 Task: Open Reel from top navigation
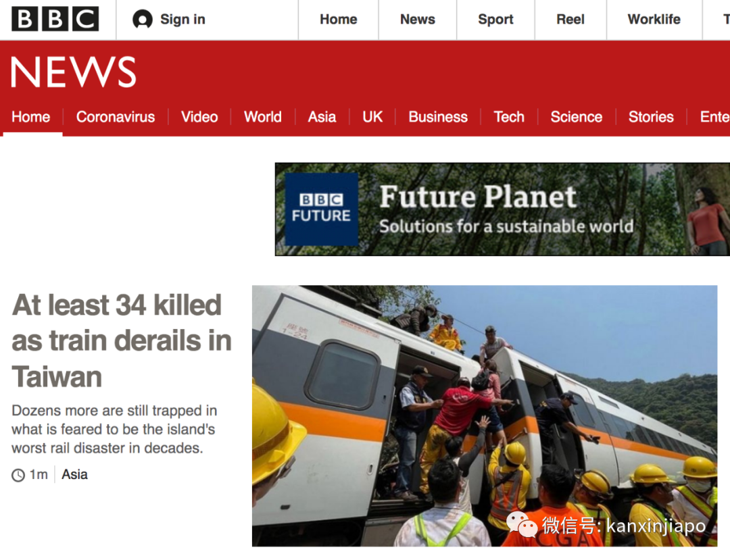click(570, 20)
